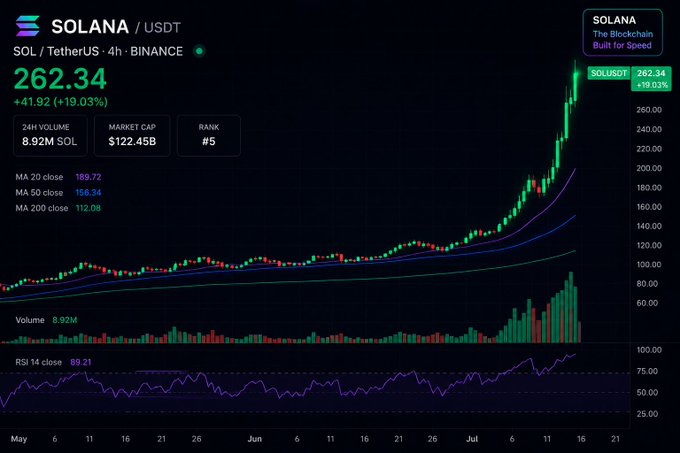680x453 pixels.
Task: Click the green live status dot
Action: coord(199,51)
